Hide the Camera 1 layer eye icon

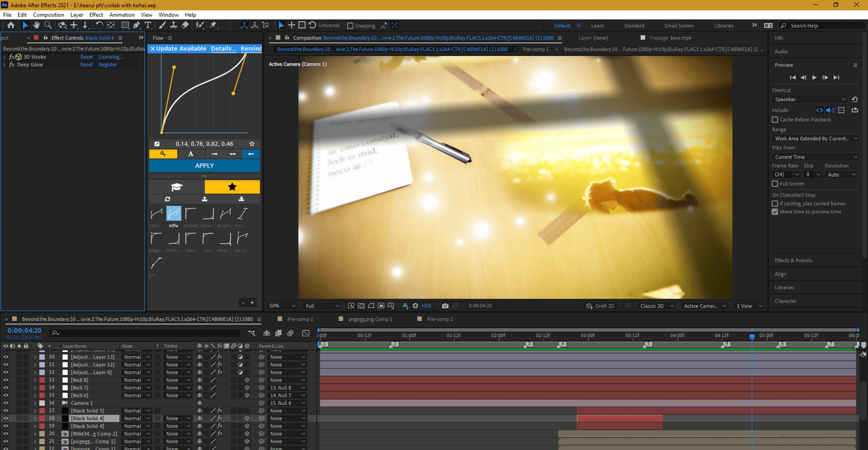click(x=6, y=403)
